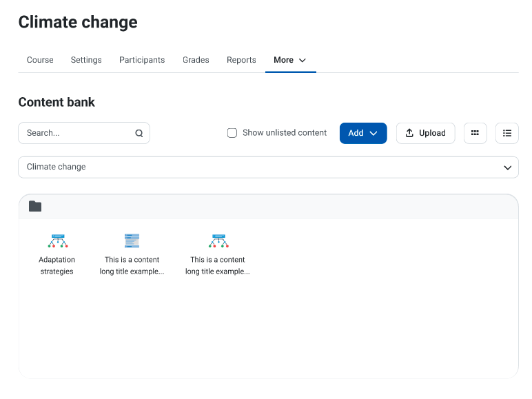Viewport: 532px width, 399px height.
Task: Open the Grades tab
Action: coord(196,60)
